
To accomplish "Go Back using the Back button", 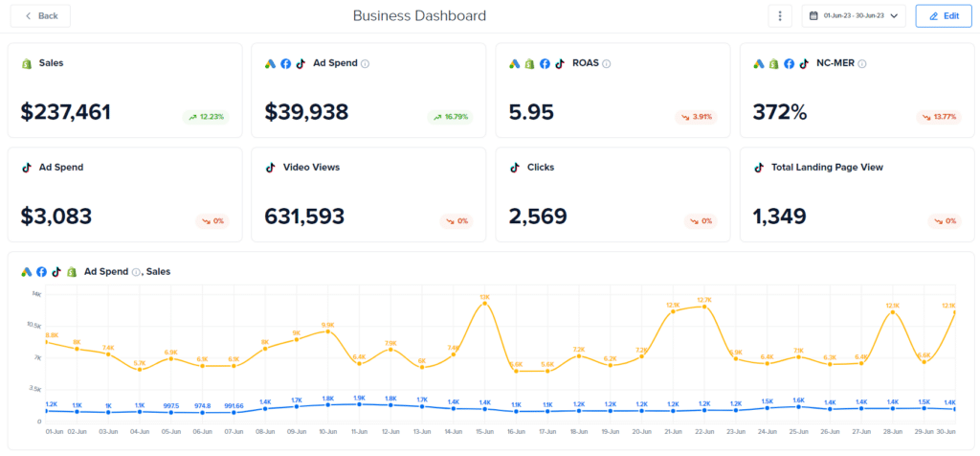I will point(40,16).
